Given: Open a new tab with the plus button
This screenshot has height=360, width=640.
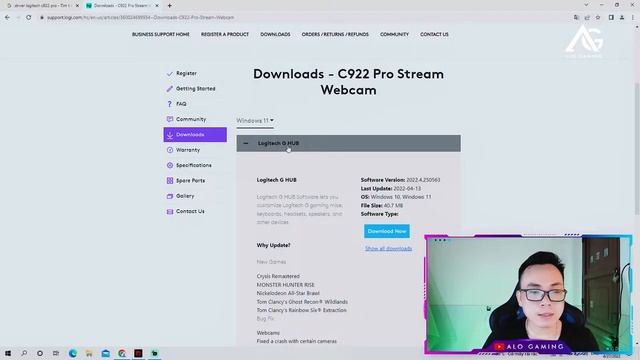Looking at the screenshot, I should click(x=169, y=6).
